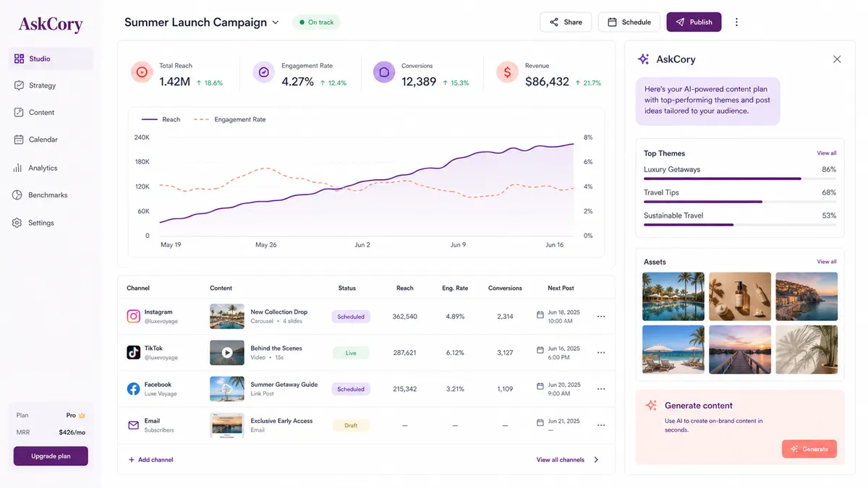The width and height of the screenshot is (868, 488).
Task: Click the Instagram channel icon
Action: (133, 316)
